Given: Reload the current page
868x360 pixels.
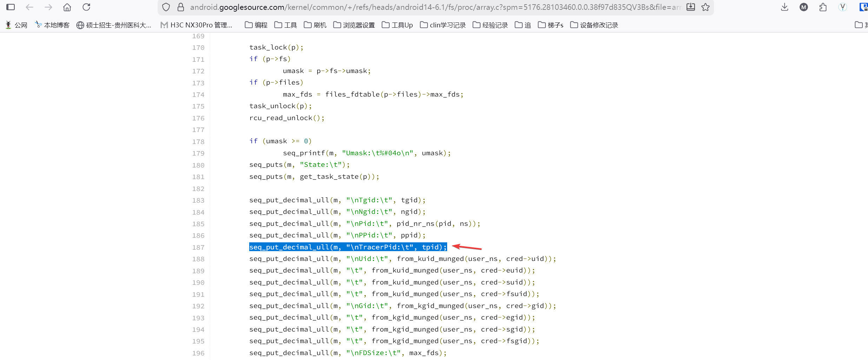Looking at the screenshot, I should click(x=86, y=7).
